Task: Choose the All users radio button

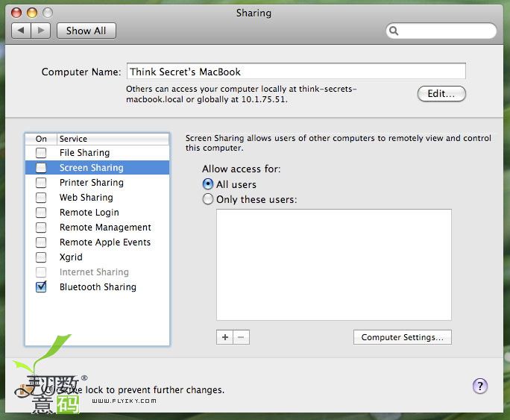Action: click(x=208, y=184)
